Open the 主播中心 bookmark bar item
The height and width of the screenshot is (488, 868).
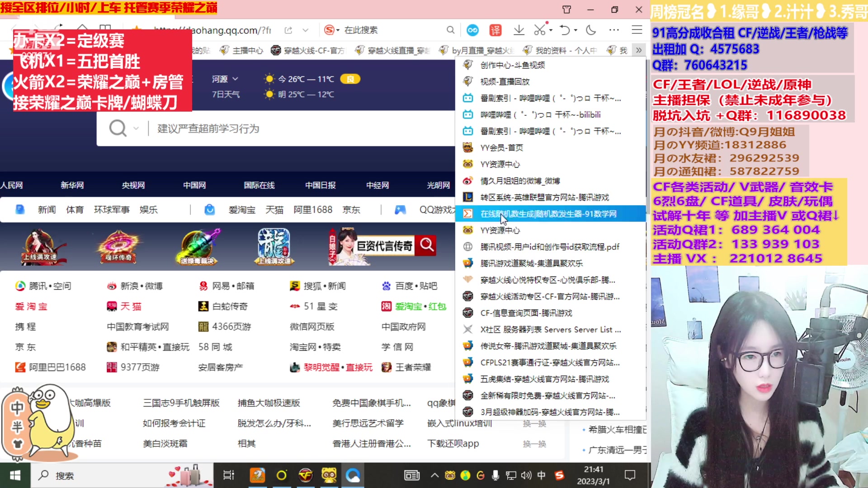tap(242, 51)
